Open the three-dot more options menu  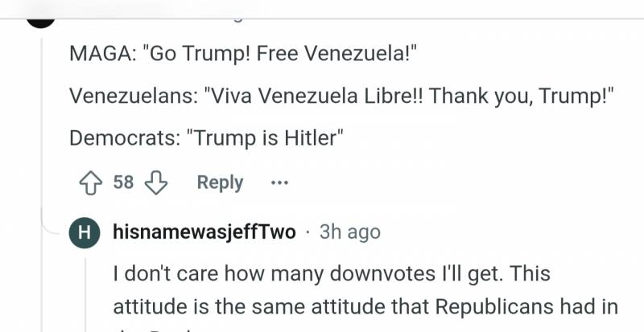click(x=279, y=182)
